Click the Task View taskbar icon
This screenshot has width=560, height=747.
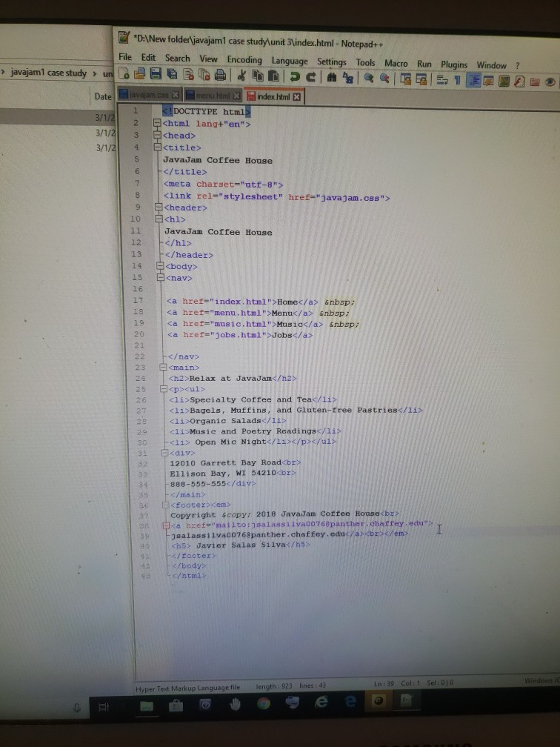pyautogui.click(x=104, y=706)
